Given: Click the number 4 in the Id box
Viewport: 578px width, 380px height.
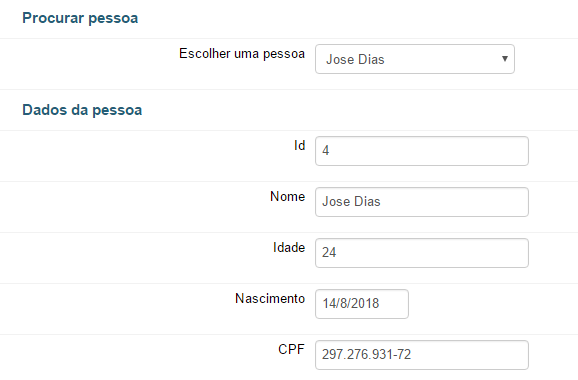Looking at the screenshot, I should click(x=325, y=151).
